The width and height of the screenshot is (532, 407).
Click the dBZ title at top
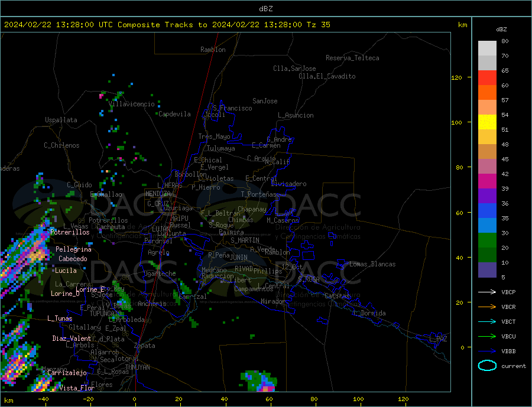(265, 9)
